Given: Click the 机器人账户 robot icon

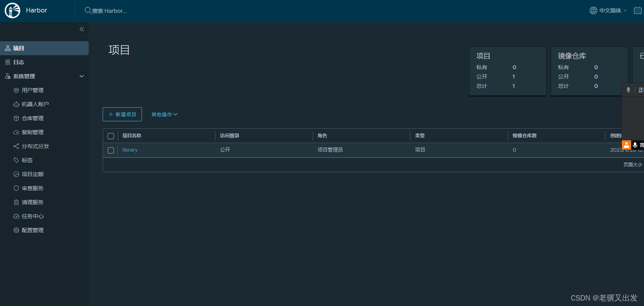Looking at the screenshot, I should 16,104.
